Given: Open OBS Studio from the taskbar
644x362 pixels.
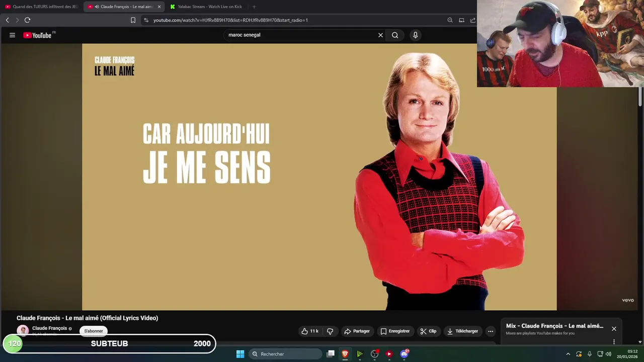Looking at the screenshot, I should pyautogui.click(x=374, y=354).
